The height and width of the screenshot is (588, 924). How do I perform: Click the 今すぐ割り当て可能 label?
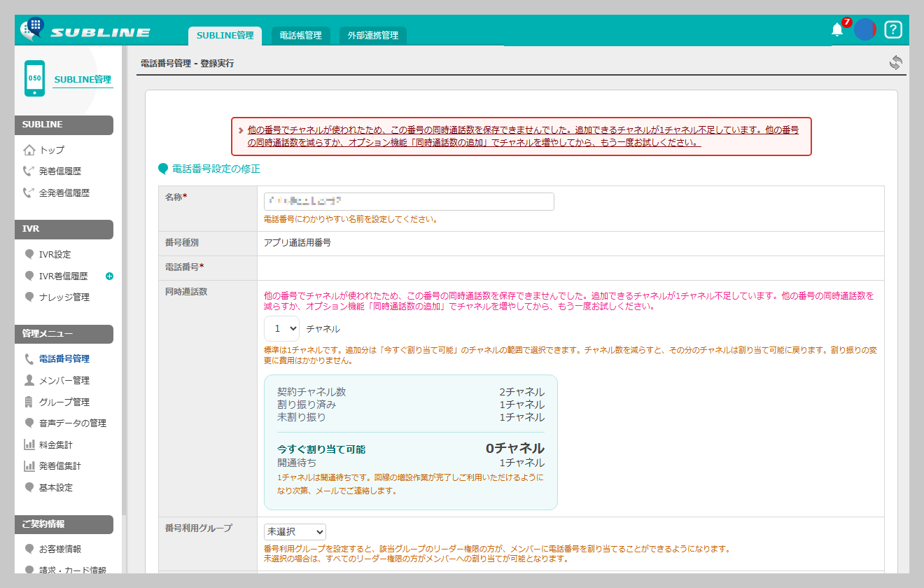pyautogui.click(x=321, y=449)
